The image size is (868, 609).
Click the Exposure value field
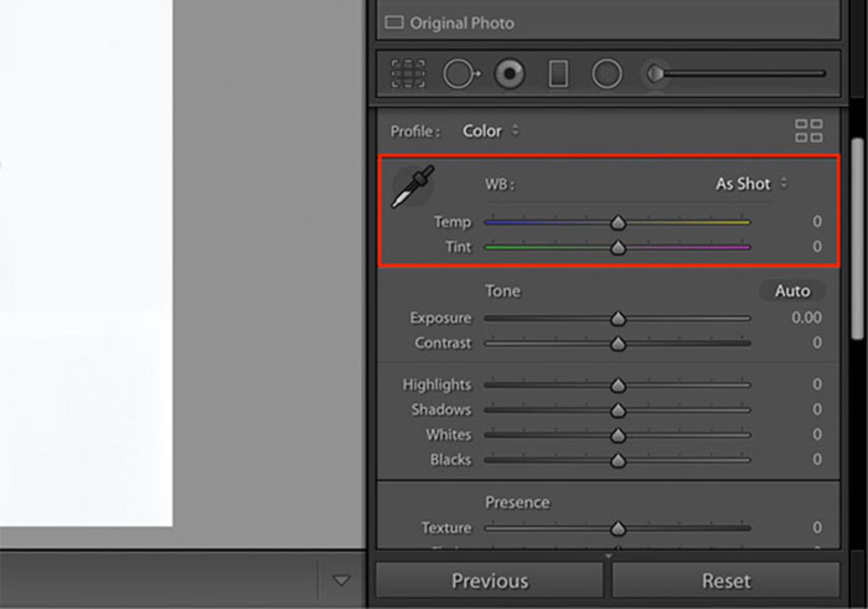807,317
